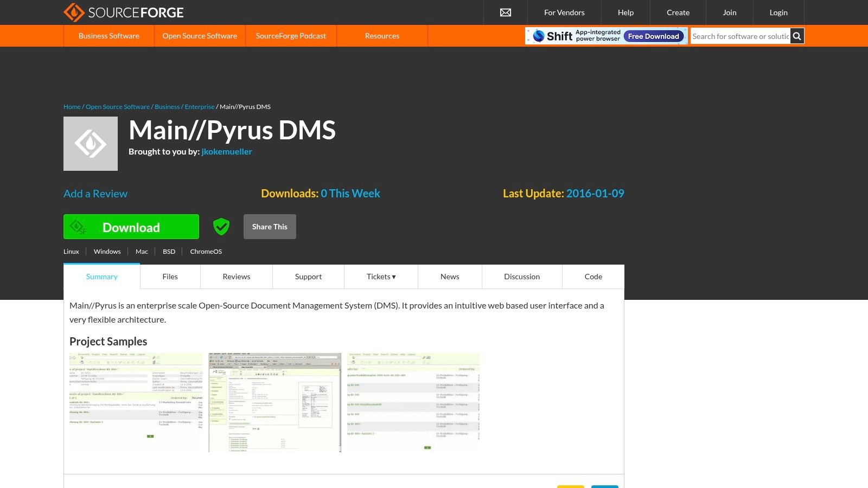Click the green Download button
The height and width of the screenshot is (488, 868).
[x=131, y=227]
